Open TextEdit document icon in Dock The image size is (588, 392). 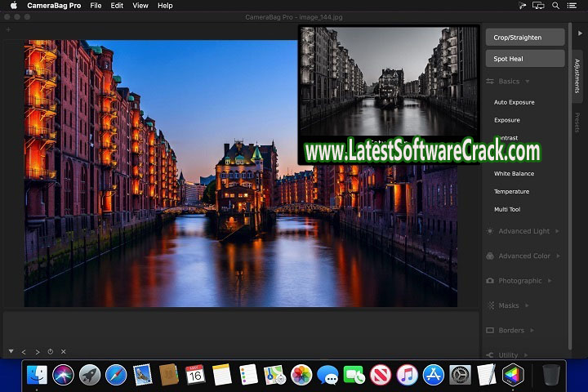click(486, 374)
